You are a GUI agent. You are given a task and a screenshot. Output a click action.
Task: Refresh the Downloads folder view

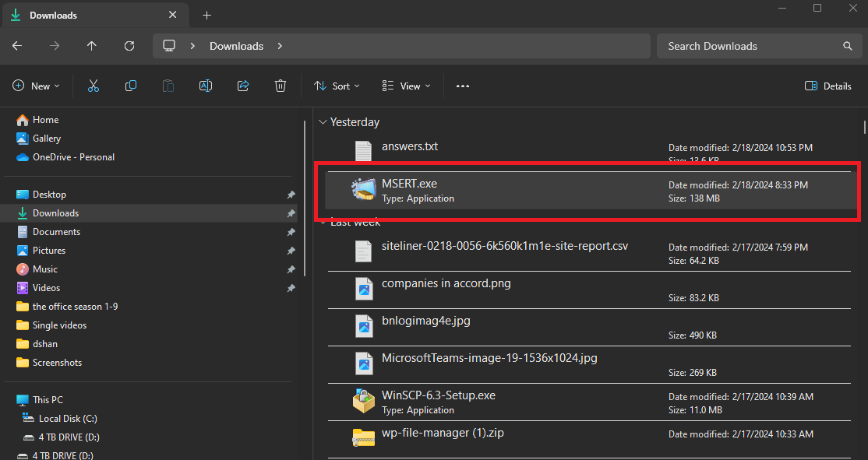pyautogui.click(x=129, y=46)
